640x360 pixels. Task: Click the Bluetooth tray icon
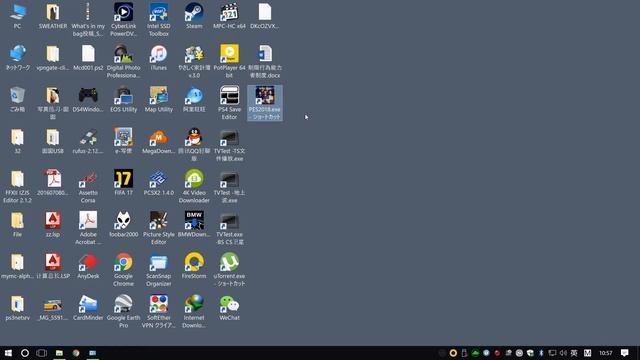coord(541,353)
